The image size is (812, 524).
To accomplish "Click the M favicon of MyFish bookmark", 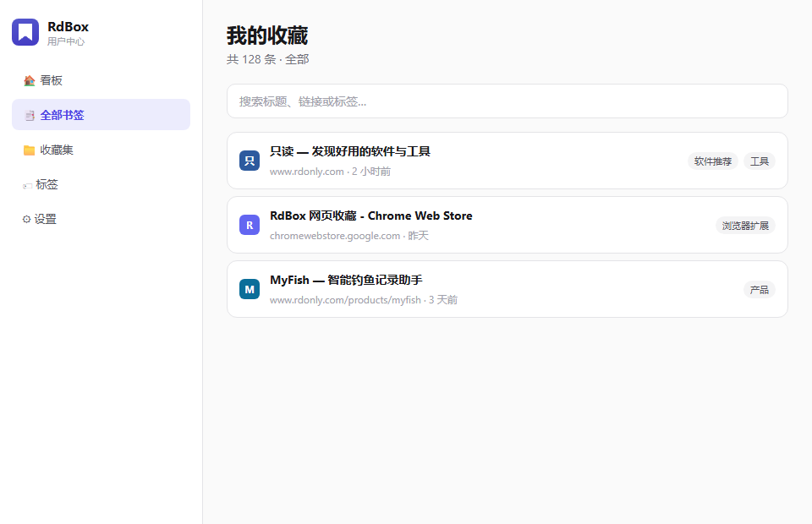I will (x=249, y=289).
